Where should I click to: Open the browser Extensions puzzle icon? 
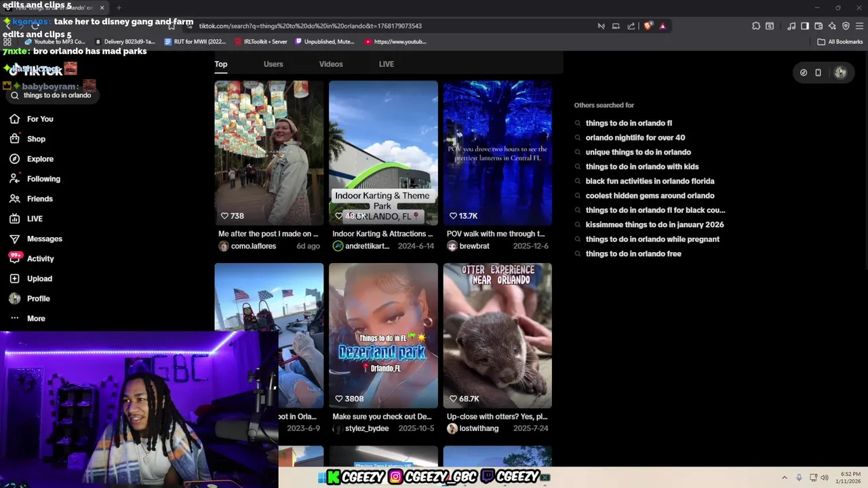pos(756,26)
